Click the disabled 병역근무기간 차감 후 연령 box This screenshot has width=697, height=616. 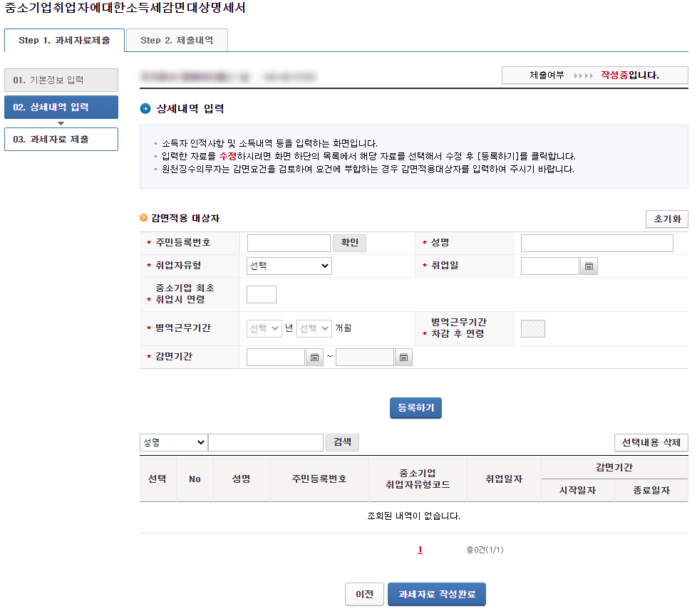click(x=533, y=328)
